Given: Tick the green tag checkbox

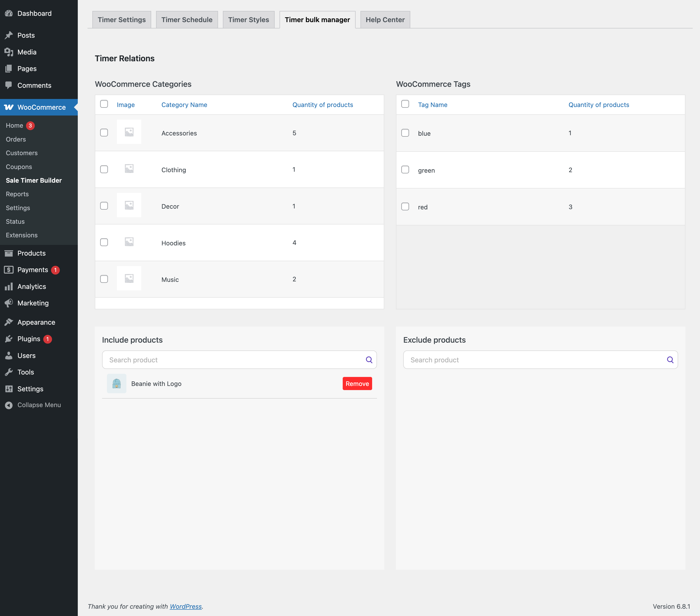Looking at the screenshot, I should tap(405, 170).
